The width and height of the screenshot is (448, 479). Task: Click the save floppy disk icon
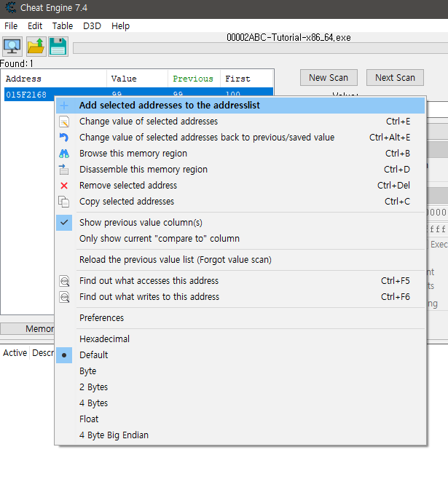tap(58, 47)
